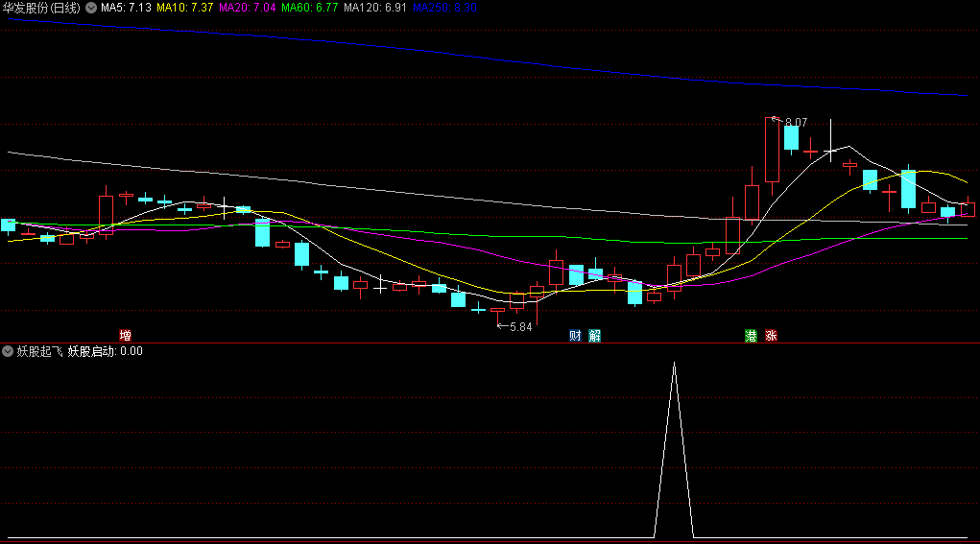This screenshot has height=544, width=980.
Task: Select the MA5: 7.13 label
Action: coord(127,8)
